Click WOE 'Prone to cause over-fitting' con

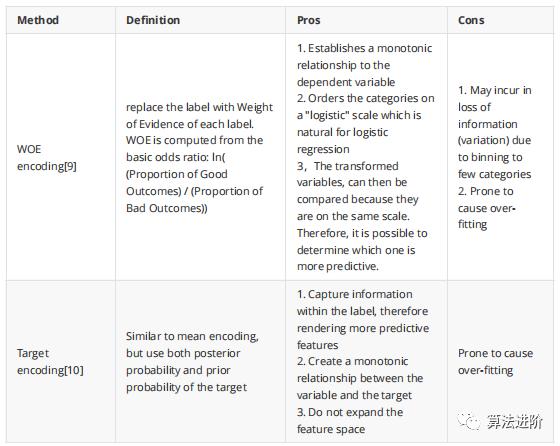[x=487, y=208]
